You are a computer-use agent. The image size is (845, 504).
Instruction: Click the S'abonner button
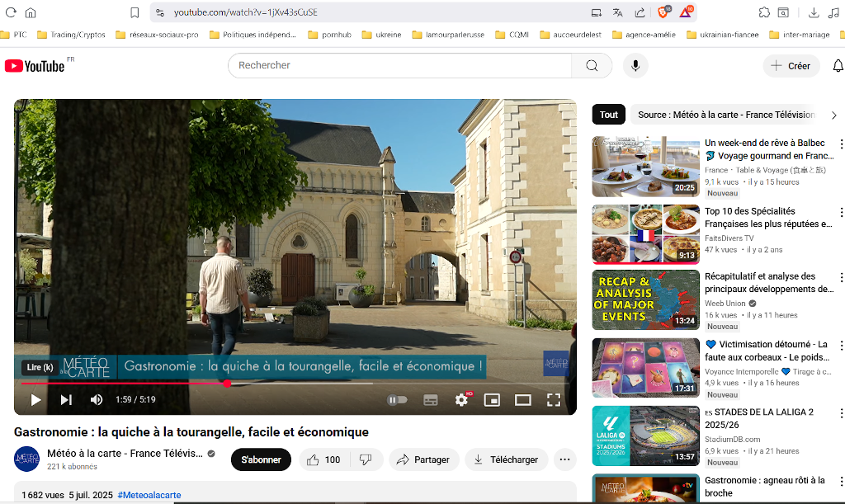(261, 459)
